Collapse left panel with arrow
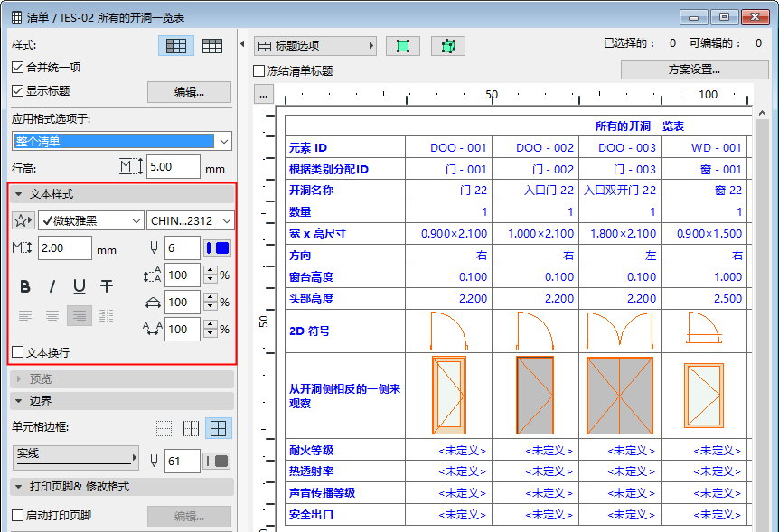779x532 pixels. click(242, 43)
